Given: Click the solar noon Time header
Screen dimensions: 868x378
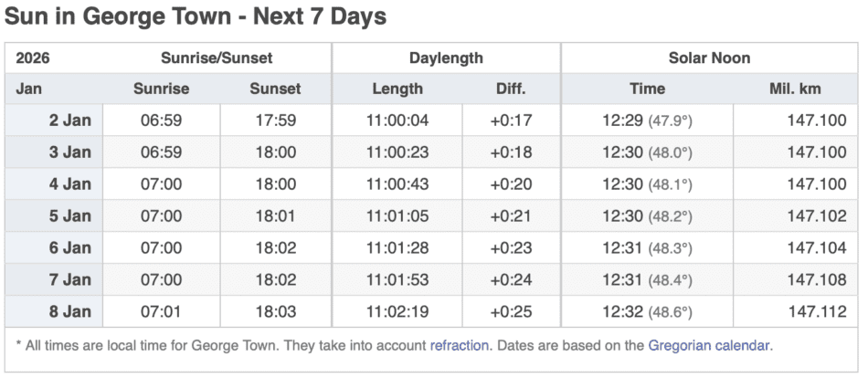Looking at the screenshot, I should click(647, 89).
